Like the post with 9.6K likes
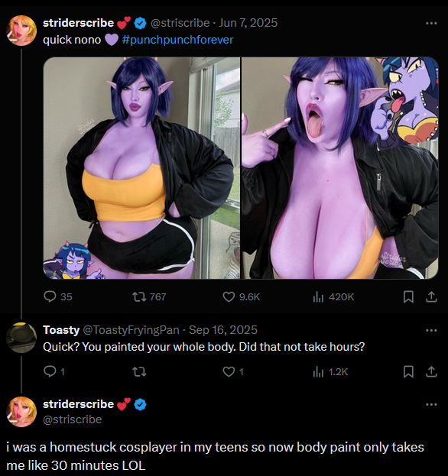Screen dimensions: 448x476 pos(241,296)
